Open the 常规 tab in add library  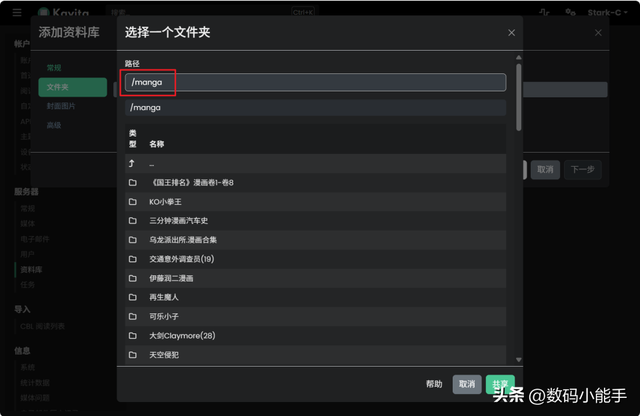[54, 68]
